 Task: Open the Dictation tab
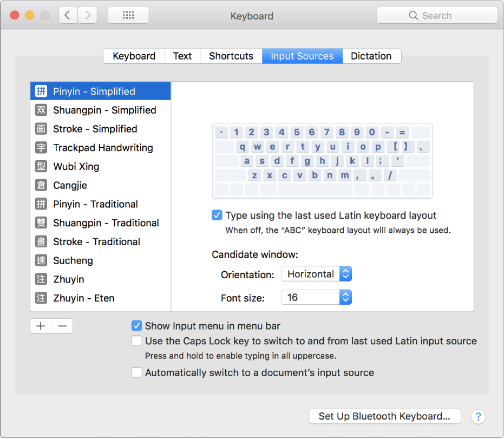371,56
